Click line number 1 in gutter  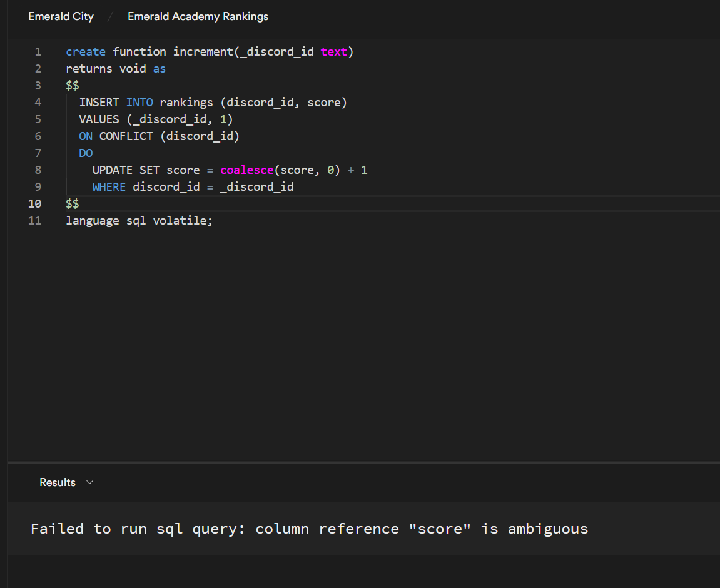click(38, 52)
